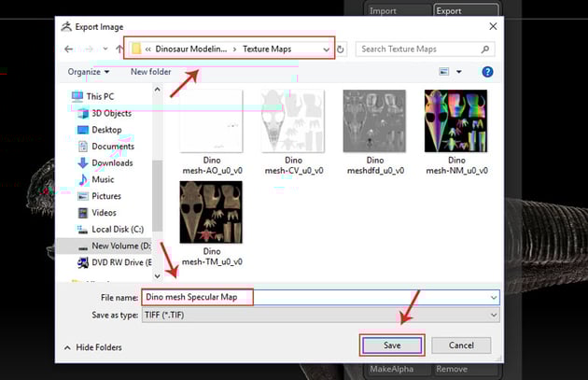This screenshot has height=380, width=588.
Task: Click MakeAlpha in the ZBrush panel
Action: click(x=398, y=369)
